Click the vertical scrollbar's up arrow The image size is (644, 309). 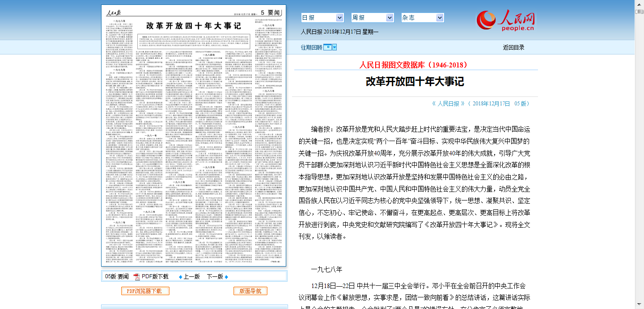point(640,4)
